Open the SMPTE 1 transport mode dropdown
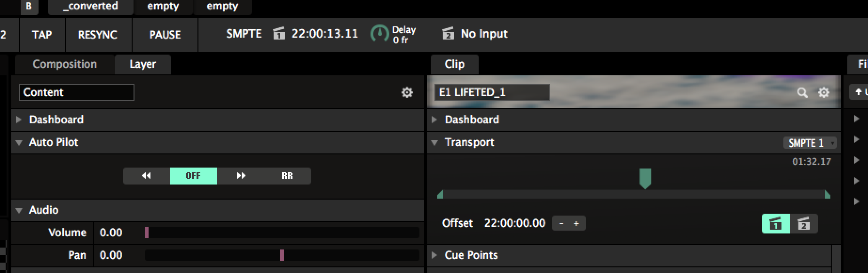Screen dimensions: 868x273 click(810, 143)
